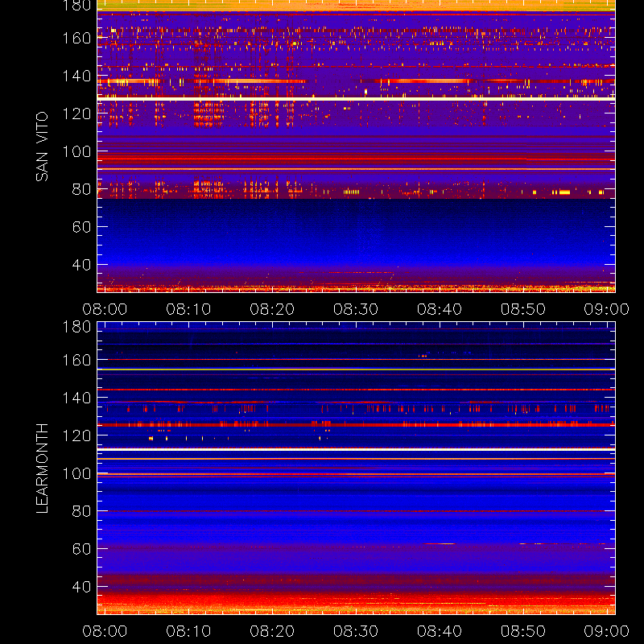Pick the 08:30 time label under San Vito plot
Screen dimensions: 644x644
pos(356,309)
